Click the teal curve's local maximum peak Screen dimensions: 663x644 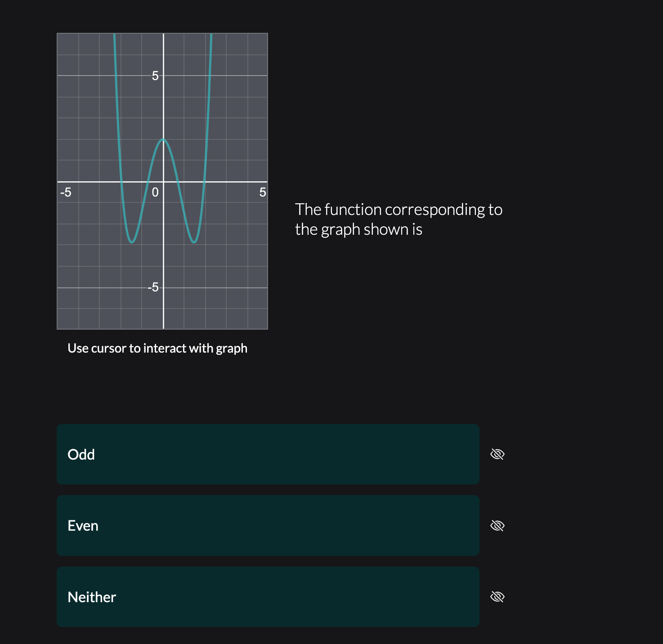point(163,139)
